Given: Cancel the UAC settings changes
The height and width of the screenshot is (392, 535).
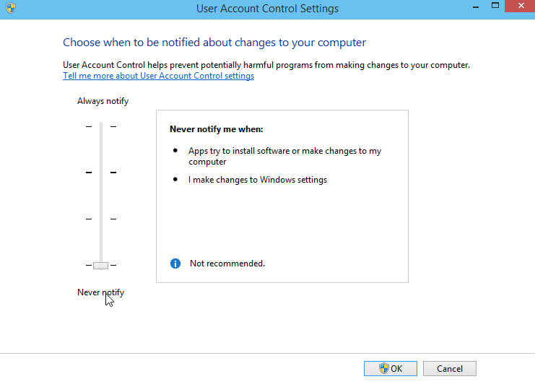Looking at the screenshot, I should 450,368.
